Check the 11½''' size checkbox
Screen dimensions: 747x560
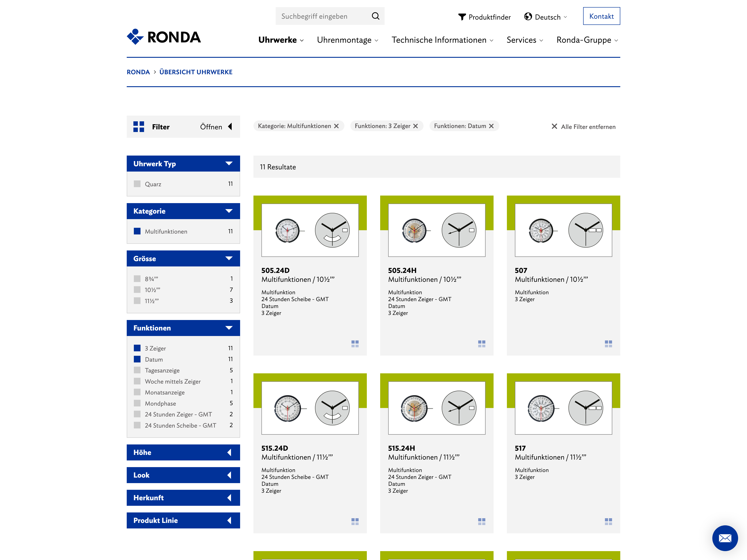(137, 300)
